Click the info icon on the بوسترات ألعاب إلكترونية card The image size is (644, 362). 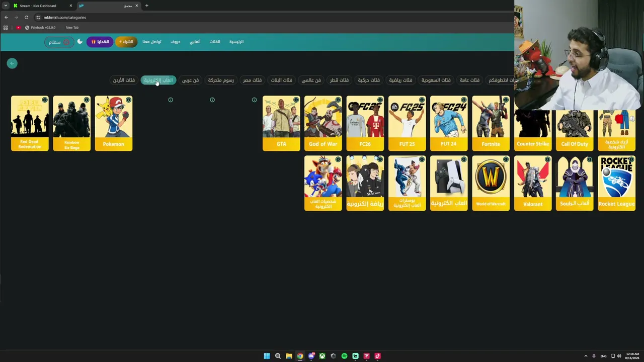[x=422, y=159]
